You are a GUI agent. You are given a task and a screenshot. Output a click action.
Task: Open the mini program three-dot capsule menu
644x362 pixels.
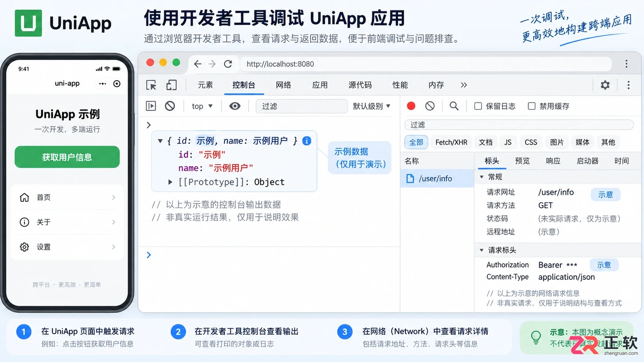click(103, 84)
